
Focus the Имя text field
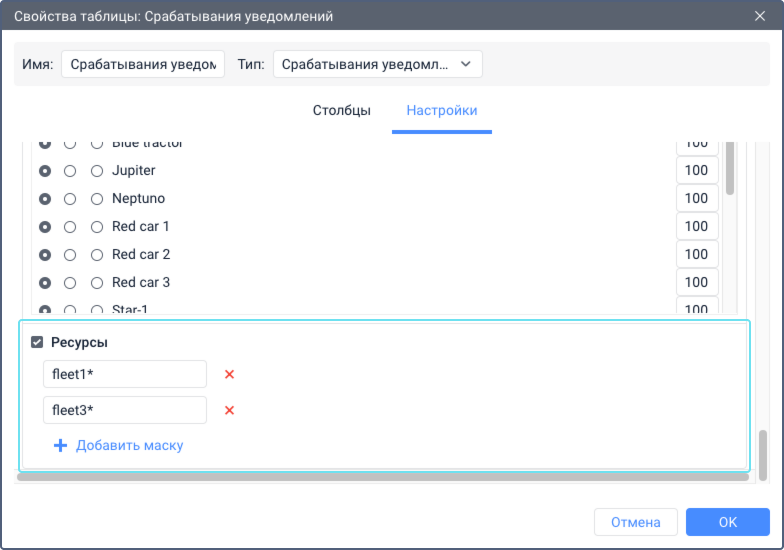(x=143, y=64)
